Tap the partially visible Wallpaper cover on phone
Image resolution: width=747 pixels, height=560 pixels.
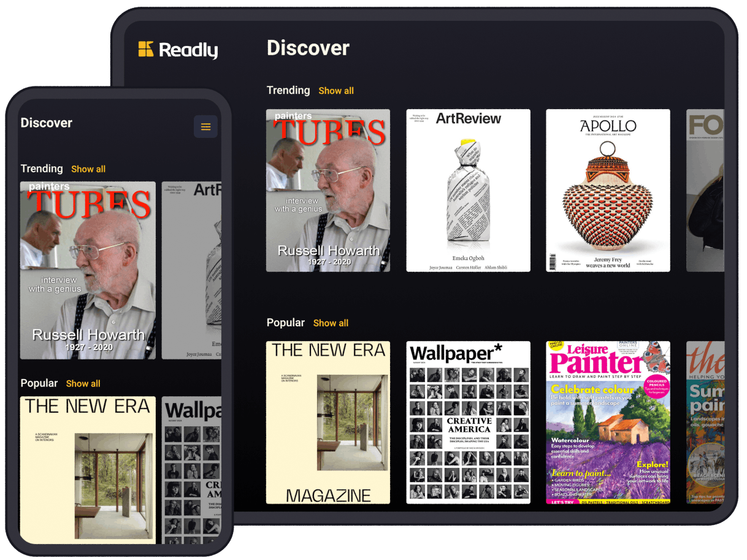pos(191,469)
